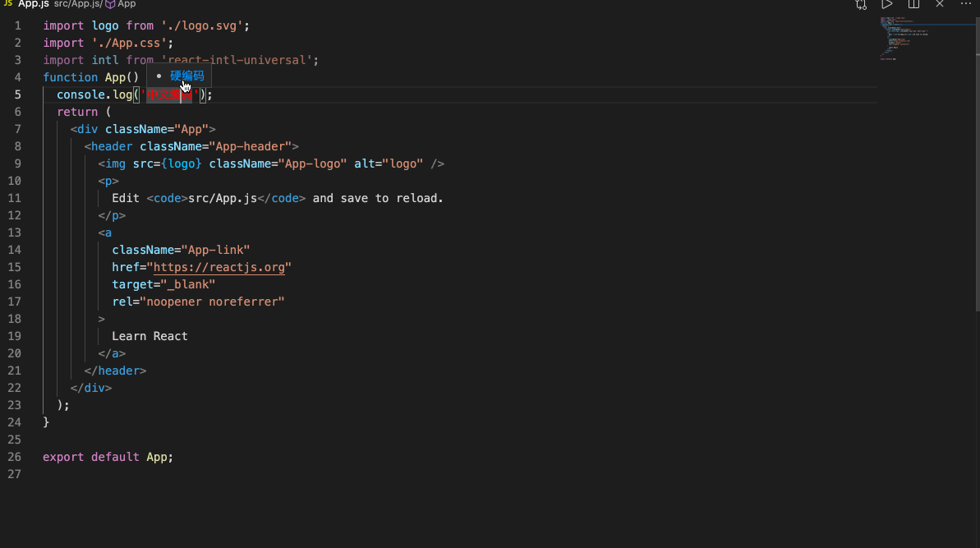Click the vertical editor scrollbar
Viewport: 980px width, 548px height.
tap(977, 164)
